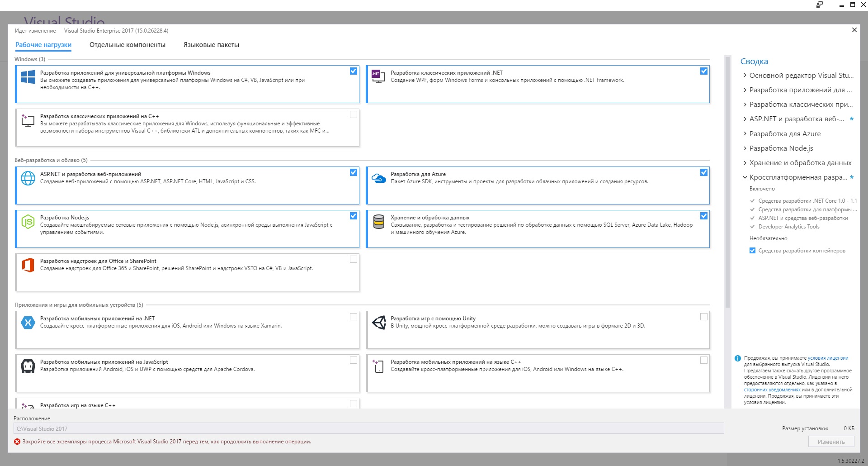Click the .NET desktop development icon

click(378, 76)
